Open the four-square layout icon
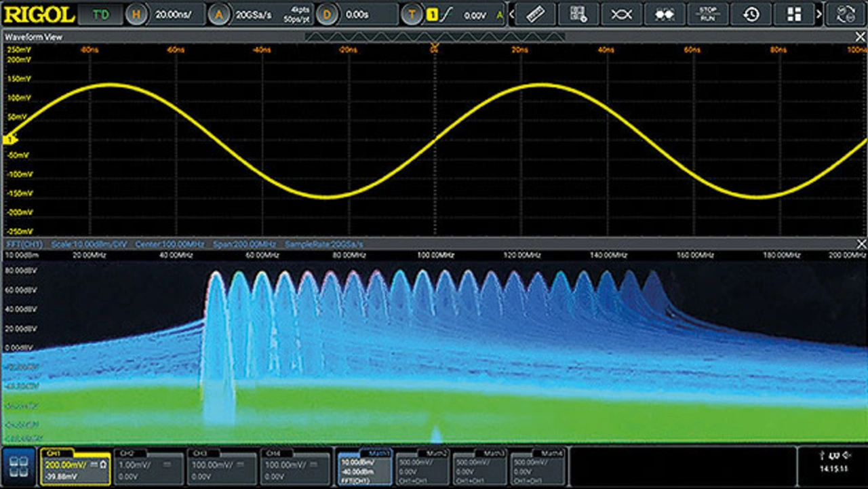Screen dimensions: 868x489 tap(794, 14)
